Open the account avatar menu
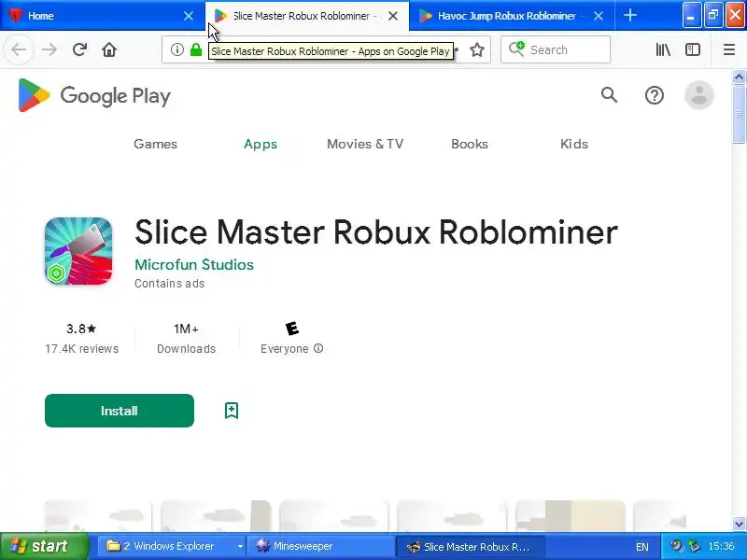Image resolution: width=747 pixels, height=560 pixels. 698,95
